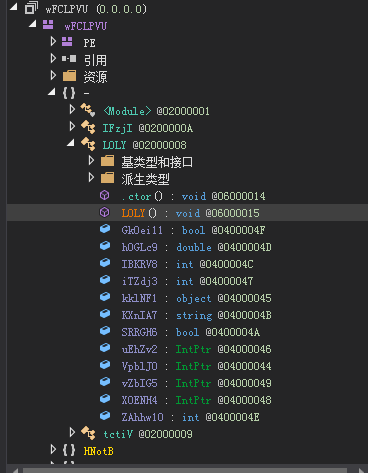Click the namespace braces icon beside HNotB

69,450
